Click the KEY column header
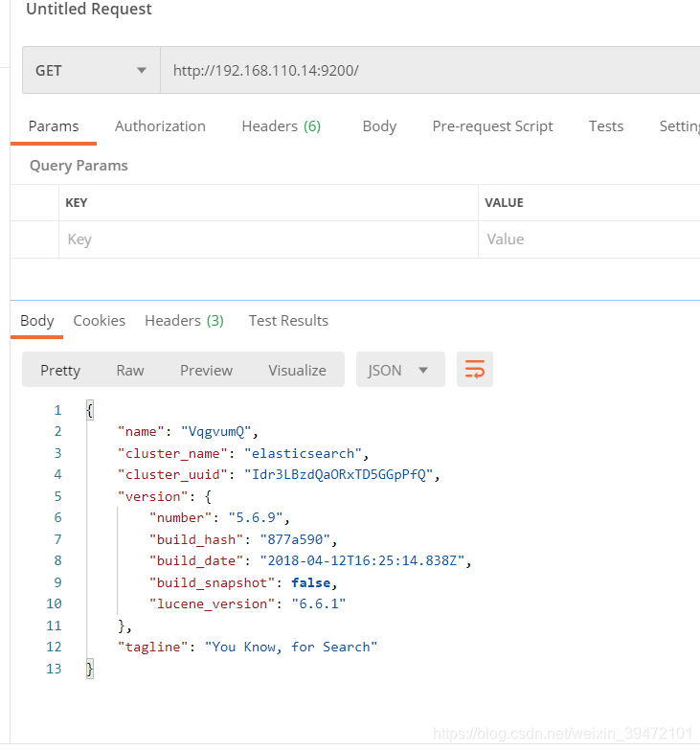 77,203
